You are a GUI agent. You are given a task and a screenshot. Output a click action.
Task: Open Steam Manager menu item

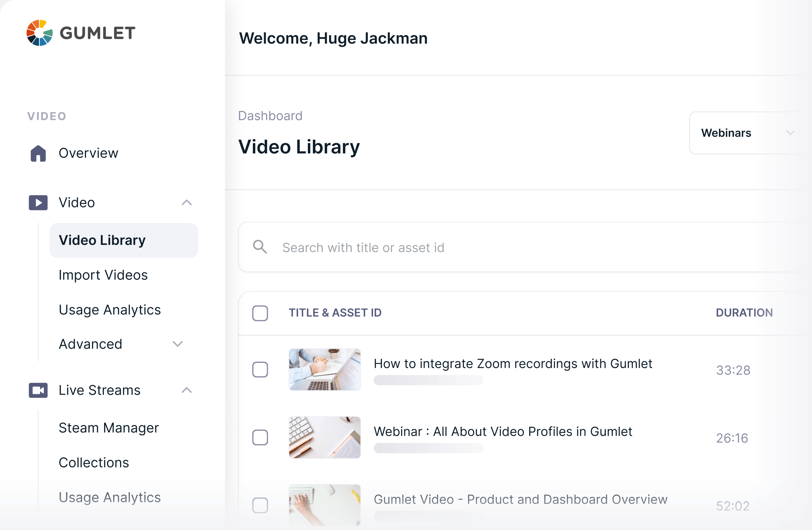pyautogui.click(x=109, y=428)
